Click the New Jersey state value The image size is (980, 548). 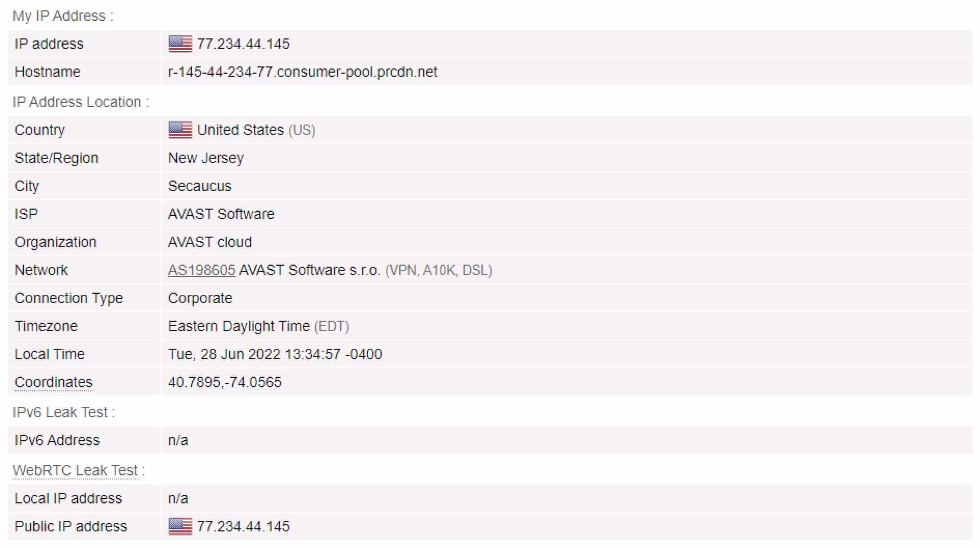tap(206, 158)
